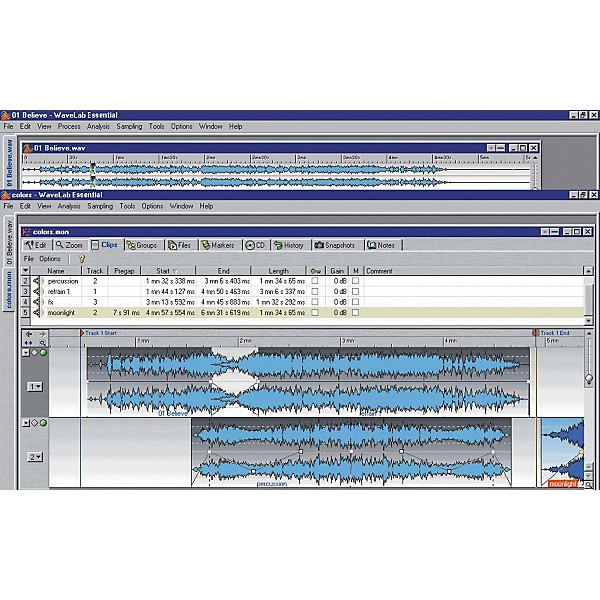Image resolution: width=600 pixels, height=600 pixels.
Task: Click the clip list scroll-up arrow
Action: pos(589,271)
